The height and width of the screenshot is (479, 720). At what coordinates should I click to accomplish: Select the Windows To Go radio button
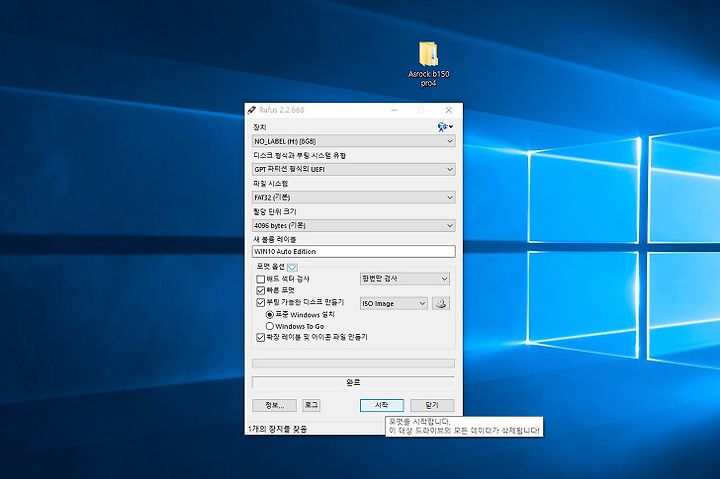click(x=270, y=326)
